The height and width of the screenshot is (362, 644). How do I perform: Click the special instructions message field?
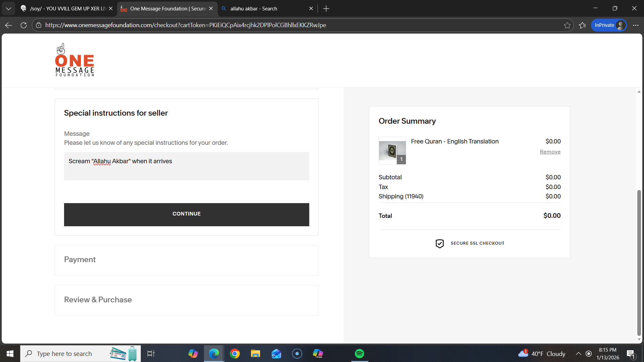click(x=186, y=166)
